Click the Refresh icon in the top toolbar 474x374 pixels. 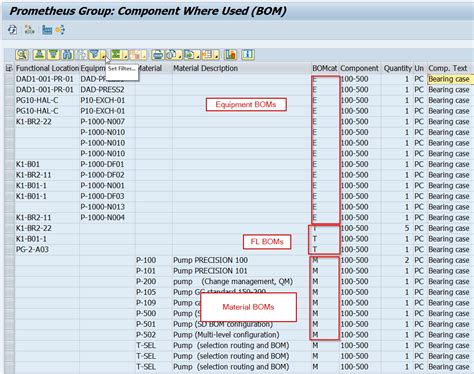click(13, 30)
